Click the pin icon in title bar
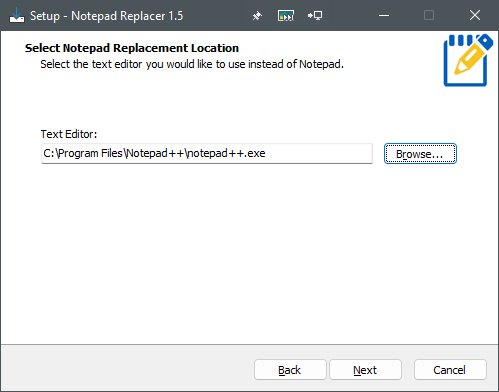Screen dimensions: 499x392 tap(257, 16)
